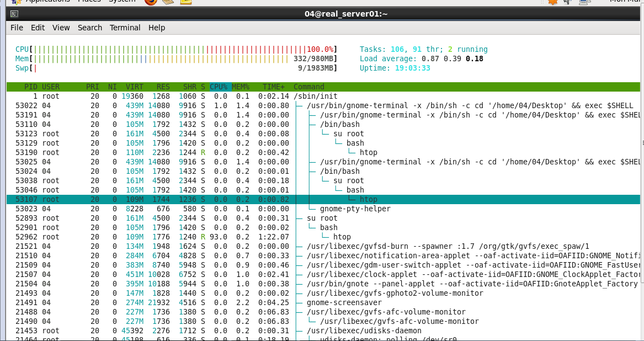The image size is (644, 341).
Task: Launch Firefox from the top panel
Action: click(x=151, y=1)
